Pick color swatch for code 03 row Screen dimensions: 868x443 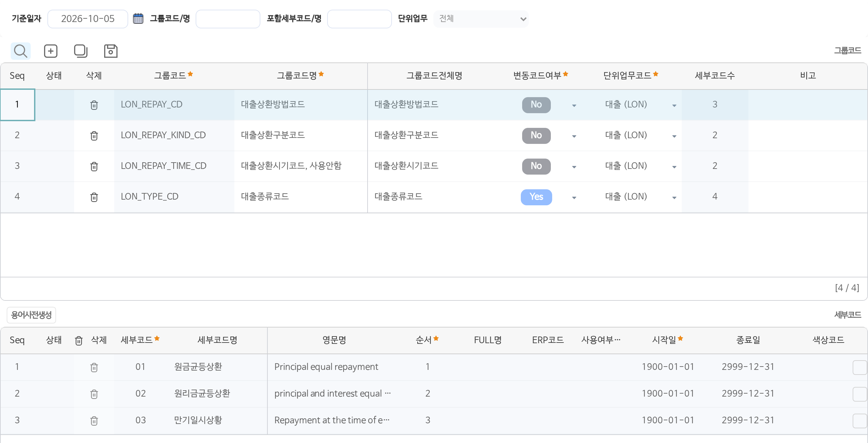(x=860, y=421)
